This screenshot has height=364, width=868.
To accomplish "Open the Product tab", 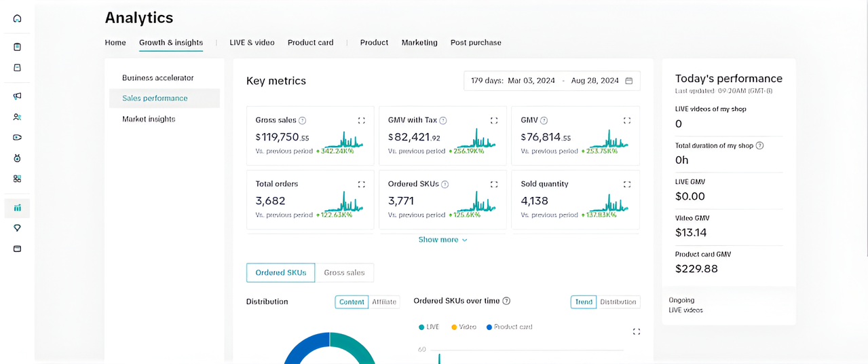I will pyautogui.click(x=374, y=42).
